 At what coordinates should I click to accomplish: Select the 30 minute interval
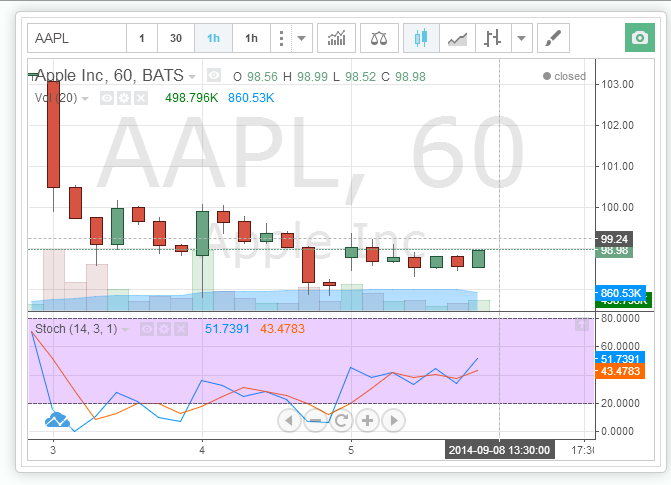click(x=176, y=38)
